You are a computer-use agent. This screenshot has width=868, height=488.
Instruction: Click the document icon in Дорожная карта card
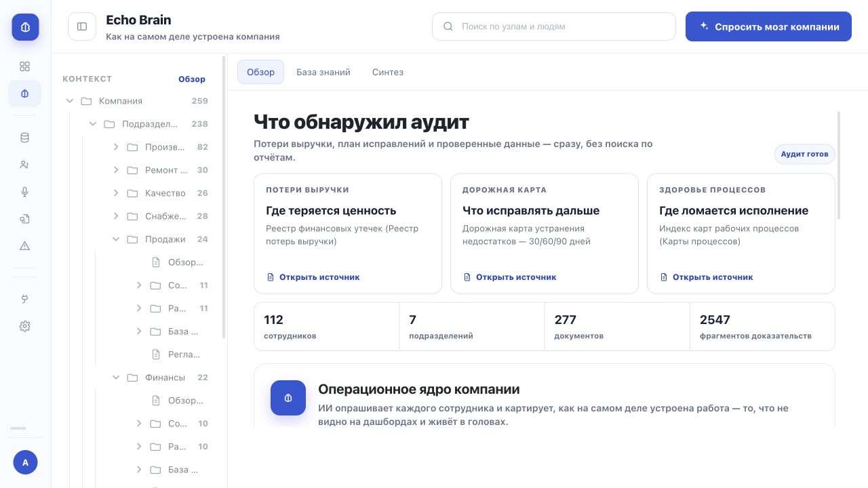tap(467, 277)
